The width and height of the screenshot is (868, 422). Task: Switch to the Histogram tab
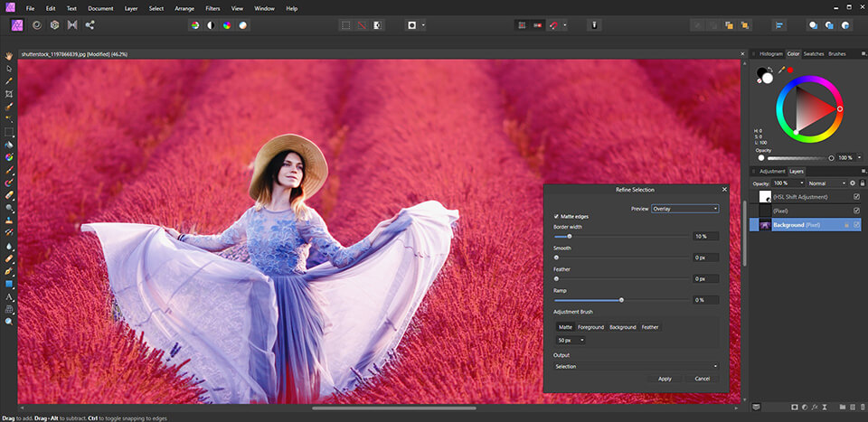[x=771, y=53]
